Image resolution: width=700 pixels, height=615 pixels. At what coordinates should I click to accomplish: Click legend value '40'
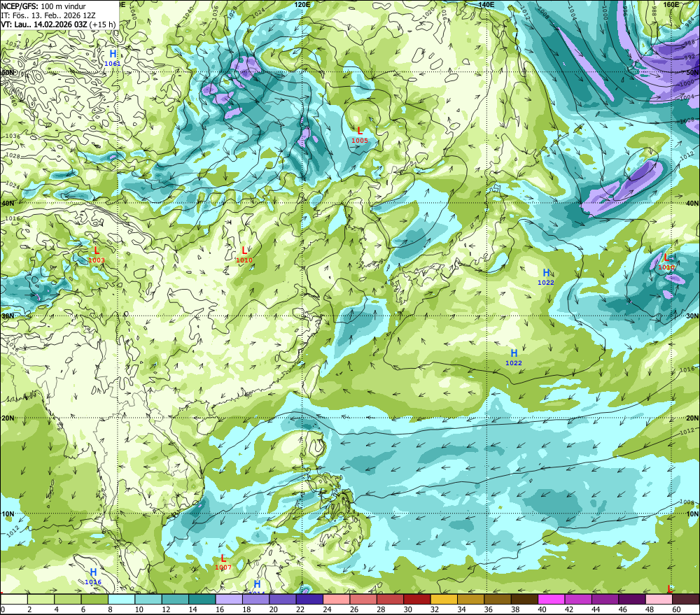(x=542, y=609)
